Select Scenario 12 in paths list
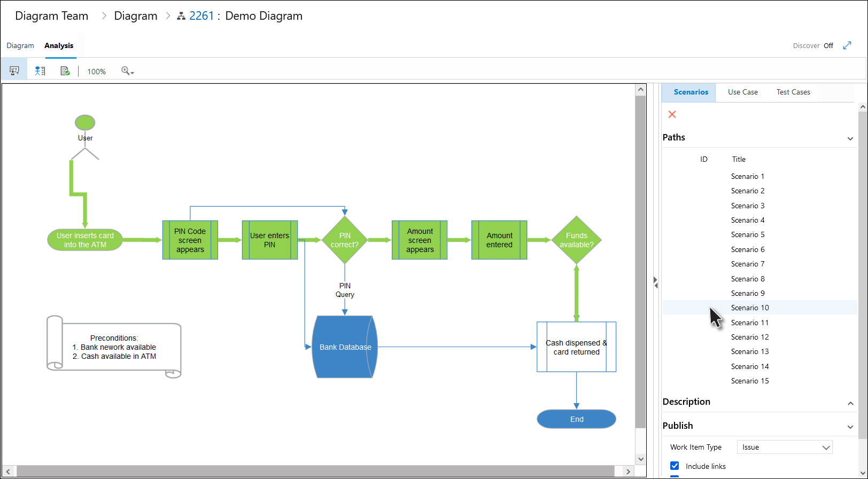The width and height of the screenshot is (868, 479). click(x=759, y=337)
